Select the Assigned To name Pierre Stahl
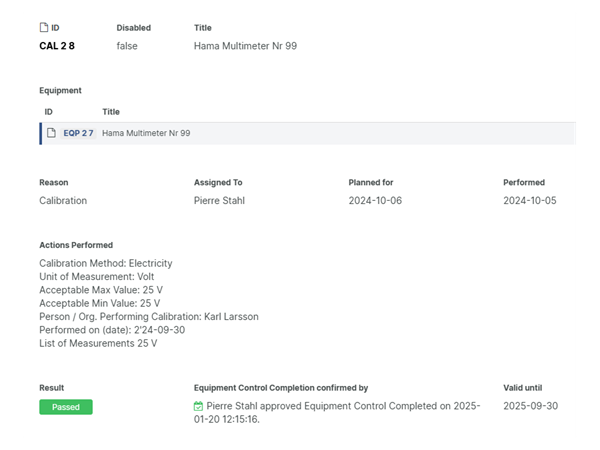Image resolution: width=600 pixels, height=450 pixels. click(x=218, y=200)
